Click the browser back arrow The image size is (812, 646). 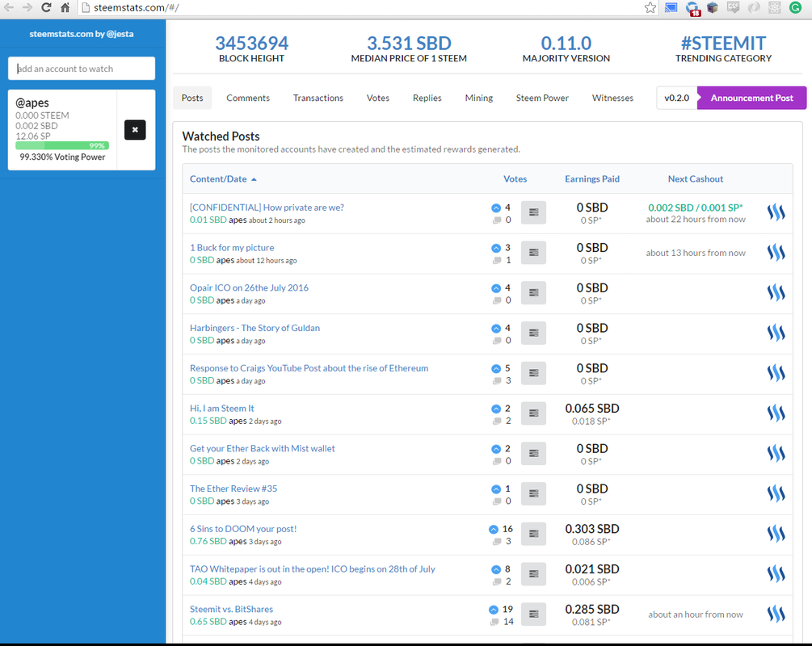[x=9, y=7]
